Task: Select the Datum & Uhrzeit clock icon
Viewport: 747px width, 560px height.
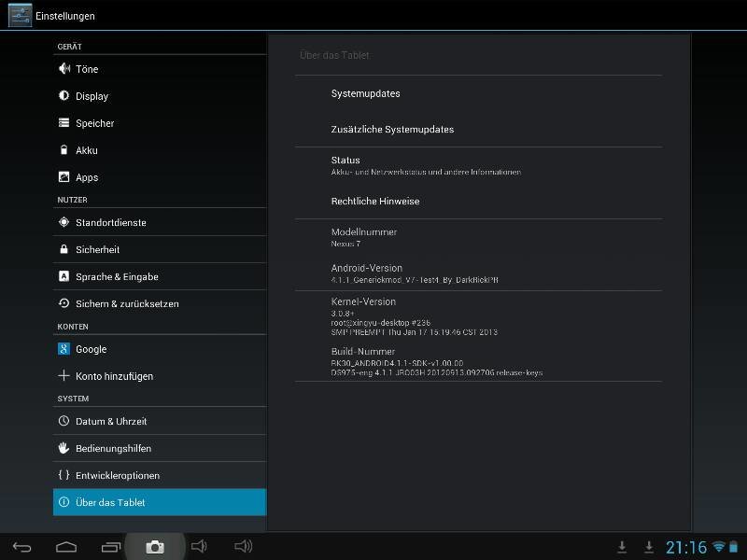Action: point(63,421)
